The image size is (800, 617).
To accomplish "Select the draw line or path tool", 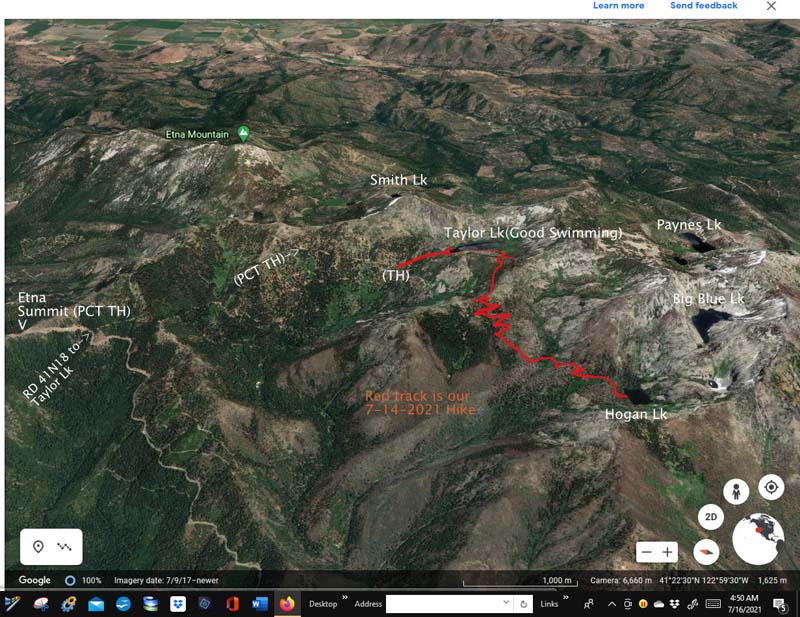I will pos(65,547).
